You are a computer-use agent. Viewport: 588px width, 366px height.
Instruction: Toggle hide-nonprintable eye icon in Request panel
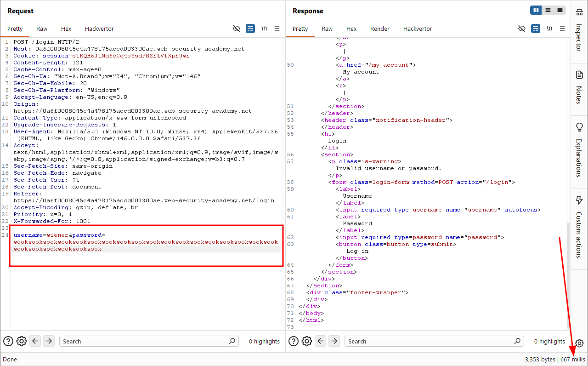pyautogui.click(x=237, y=29)
